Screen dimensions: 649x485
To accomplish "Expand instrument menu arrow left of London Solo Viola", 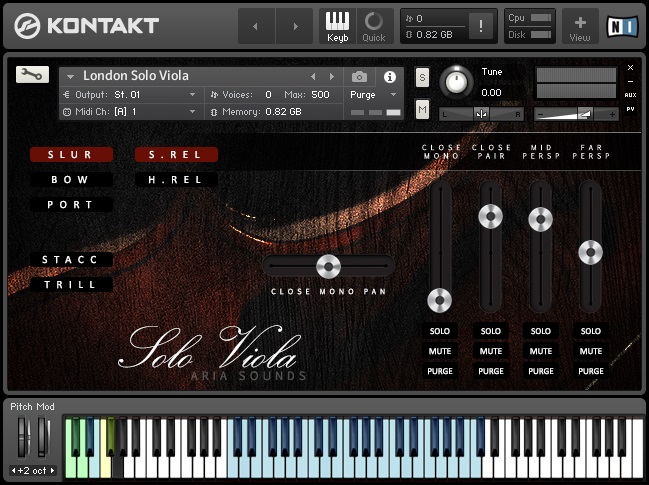I will pyautogui.click(x=70, y=77).
